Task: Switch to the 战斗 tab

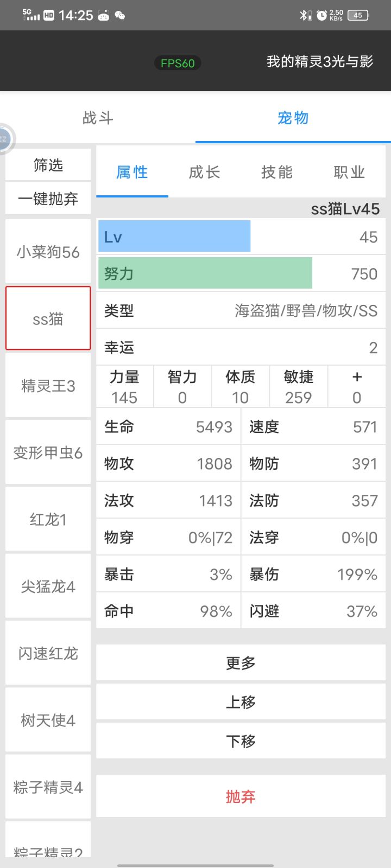Action: coord(98,118)
